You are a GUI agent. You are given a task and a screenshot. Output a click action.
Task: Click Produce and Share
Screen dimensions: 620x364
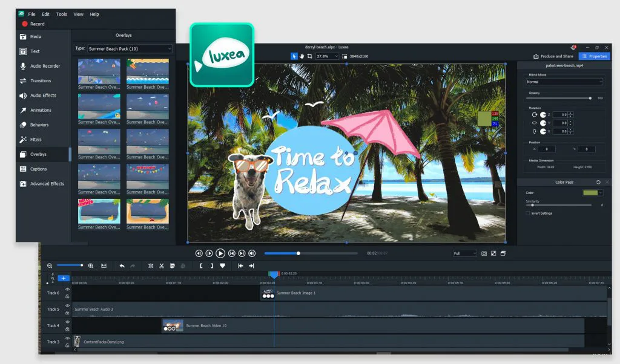coord(553,56)
